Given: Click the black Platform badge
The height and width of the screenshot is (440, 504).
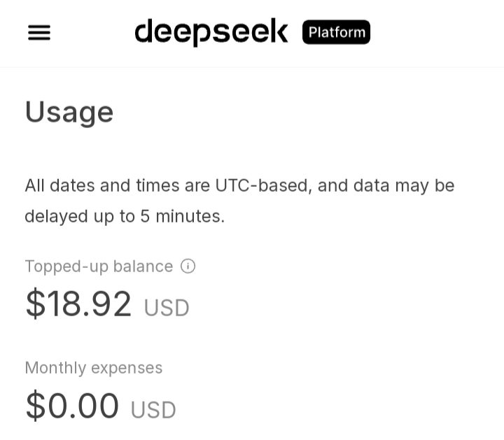Looking at the screenshot, I should pos(336,32).
